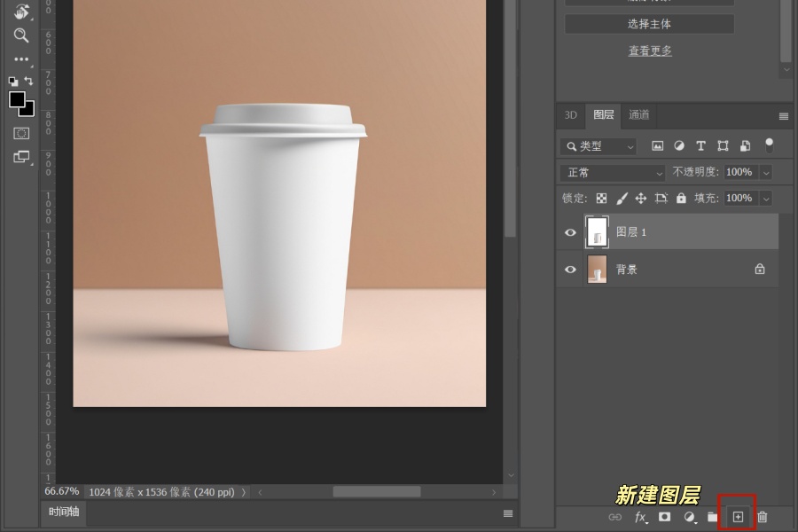This screenshot has width=798, height=532.
Task: Open the 类型 layer filter dropdown
Action: coord(598,146)
